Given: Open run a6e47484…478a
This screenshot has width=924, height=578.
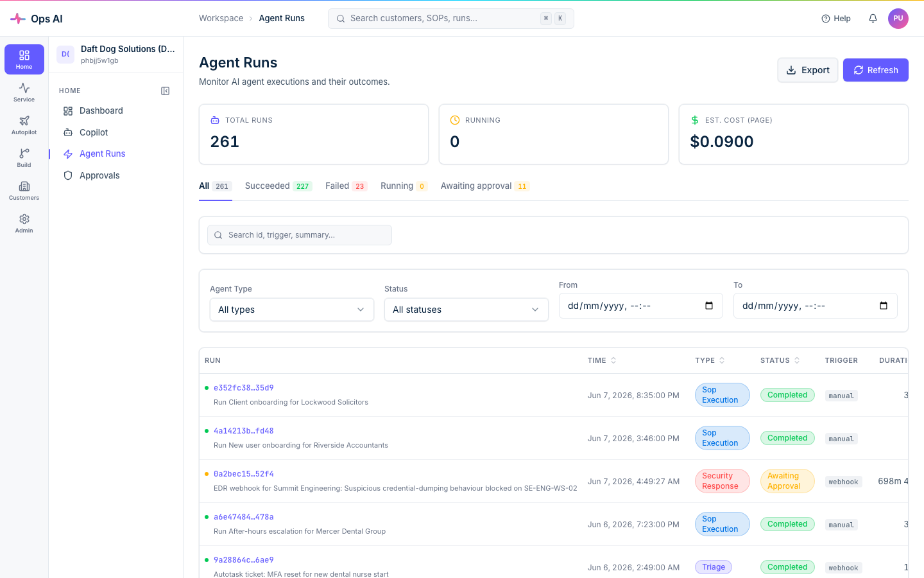Looking at the screenshot, I should [x=244, y=517].
